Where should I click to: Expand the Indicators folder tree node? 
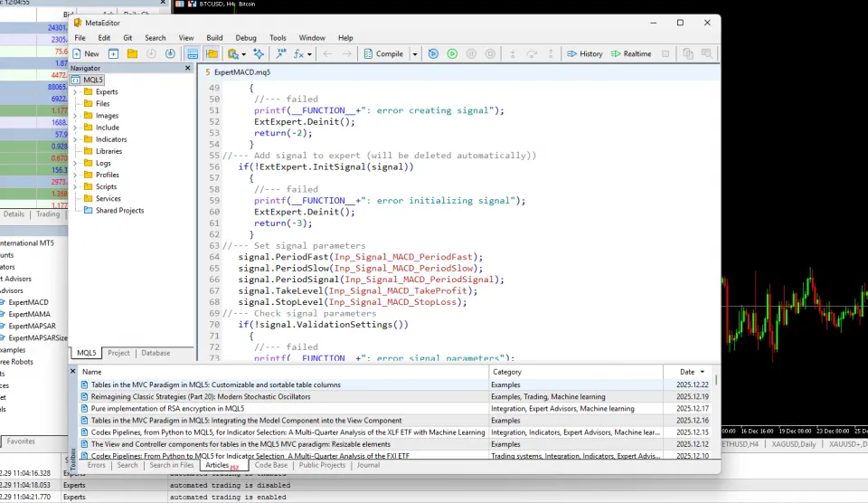tap(76, 139)
